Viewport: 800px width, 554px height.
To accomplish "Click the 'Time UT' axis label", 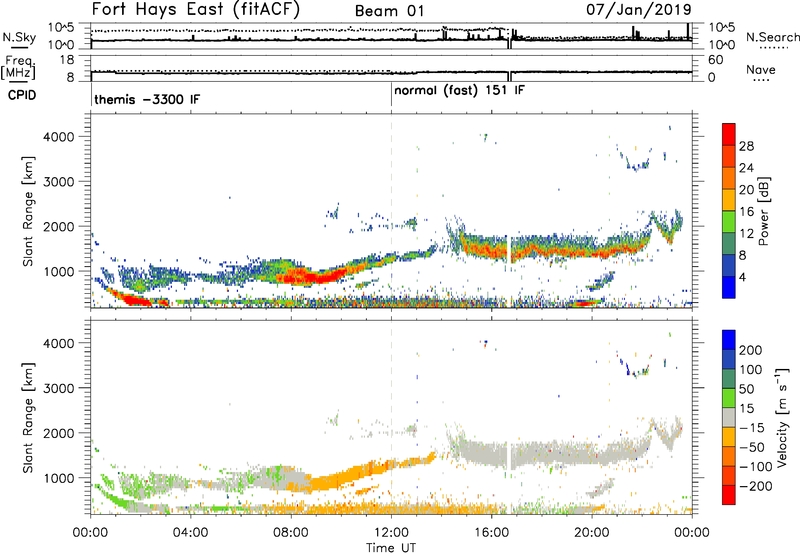I will point(391,548).
